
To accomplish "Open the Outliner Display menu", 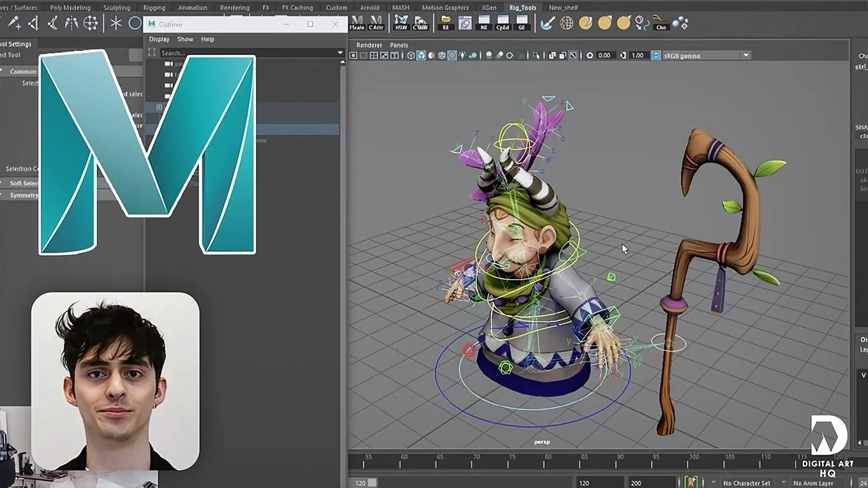I will pyautogui.click(x=159, y=39).
